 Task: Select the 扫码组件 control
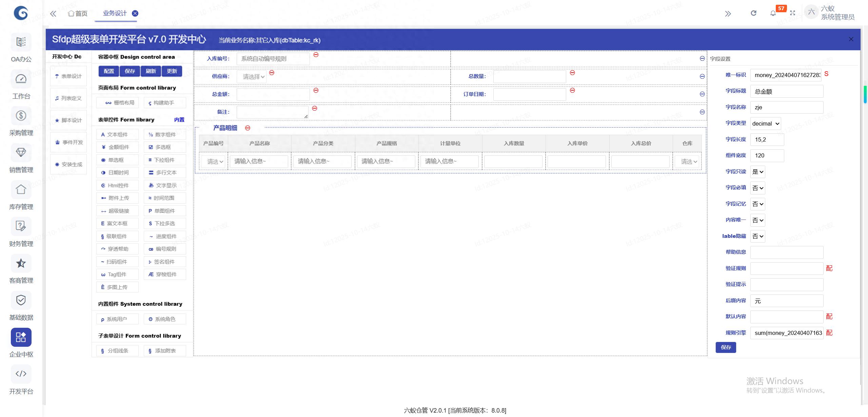(x=117, y=262)
